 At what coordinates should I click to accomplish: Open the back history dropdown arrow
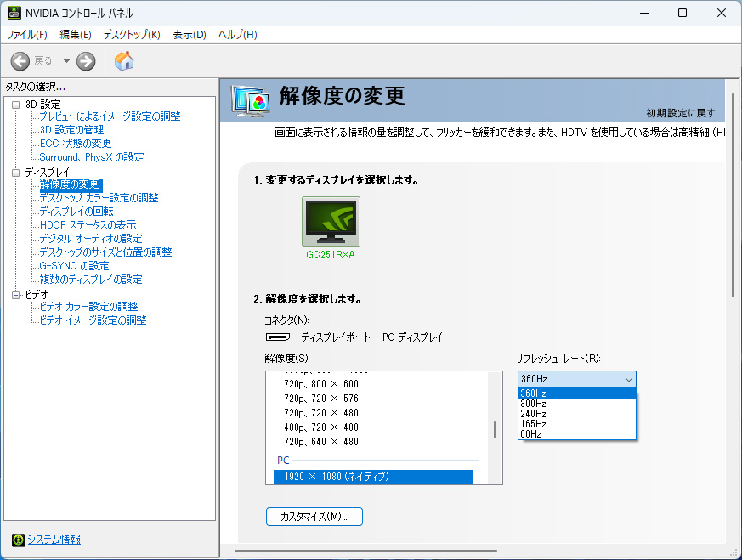pos(66,61)
